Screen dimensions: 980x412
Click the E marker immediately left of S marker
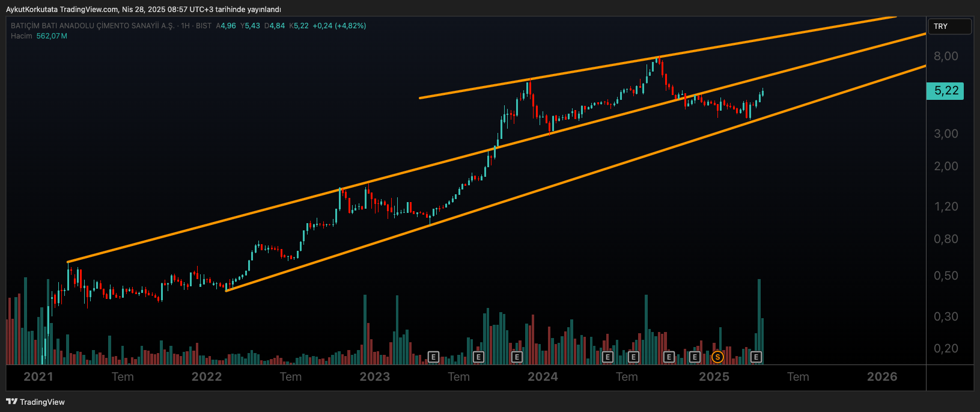tap(695, 357)
